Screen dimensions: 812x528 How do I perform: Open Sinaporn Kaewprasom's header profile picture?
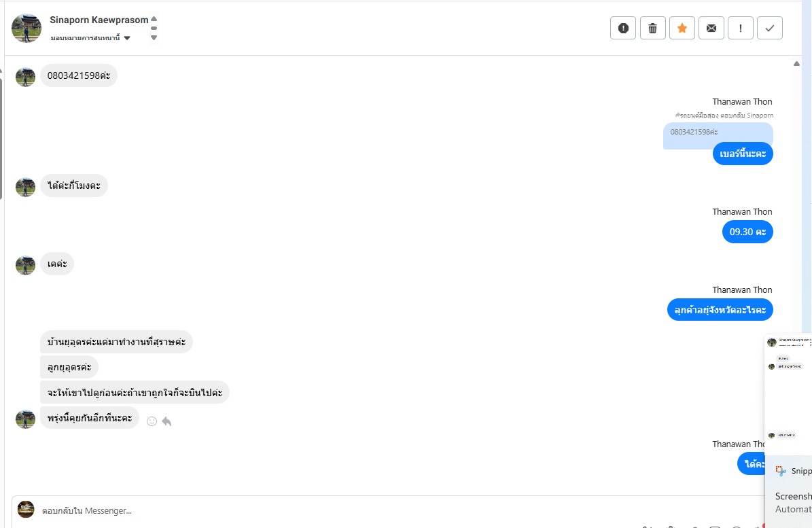[x=27, y=28]
